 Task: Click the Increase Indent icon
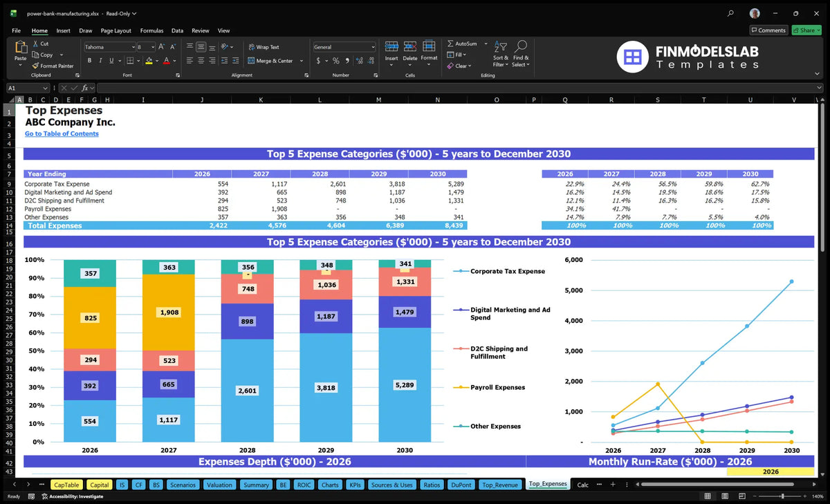tap(235, 61)
